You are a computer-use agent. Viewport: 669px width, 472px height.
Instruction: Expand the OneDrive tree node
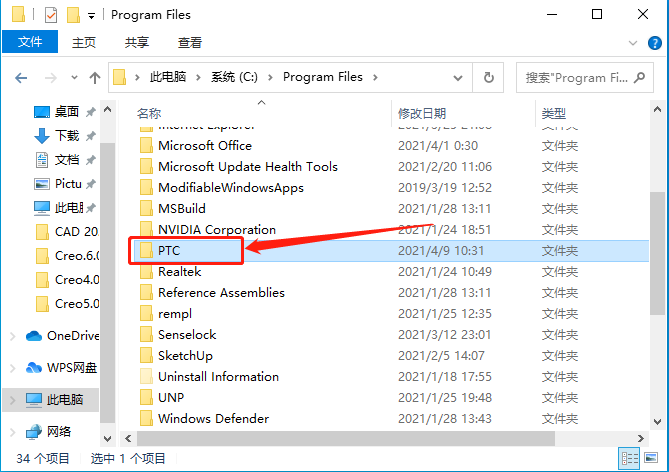[13, 336]
